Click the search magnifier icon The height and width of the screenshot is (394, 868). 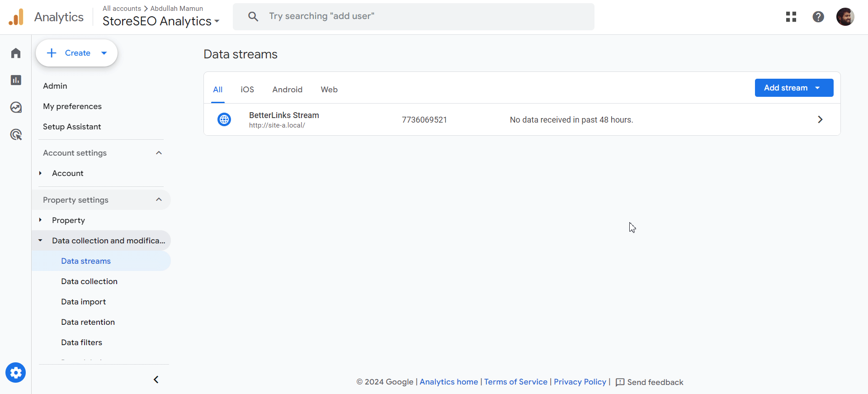tap(253, 17)
